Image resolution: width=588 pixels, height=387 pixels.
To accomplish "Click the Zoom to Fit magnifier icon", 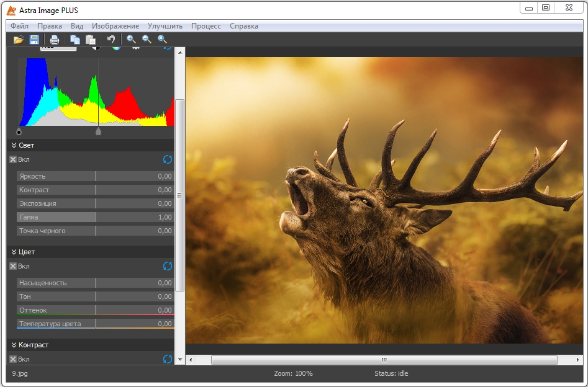I will pos(162,39).
